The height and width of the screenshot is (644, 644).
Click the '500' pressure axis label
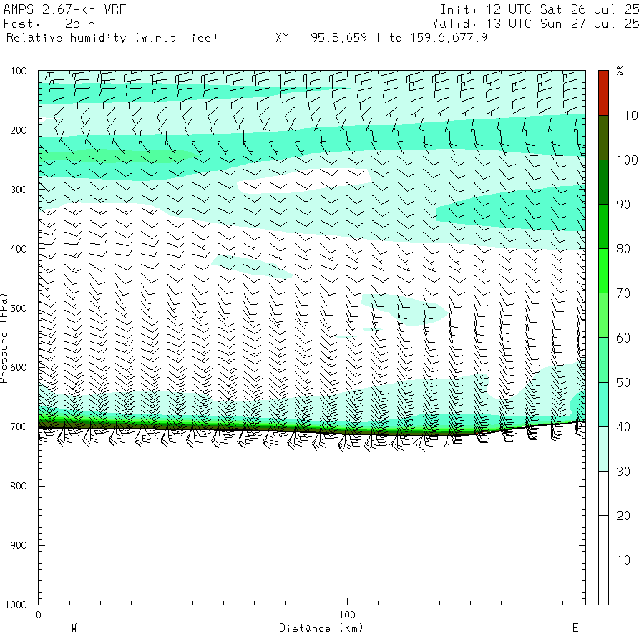tap(19, 308)
